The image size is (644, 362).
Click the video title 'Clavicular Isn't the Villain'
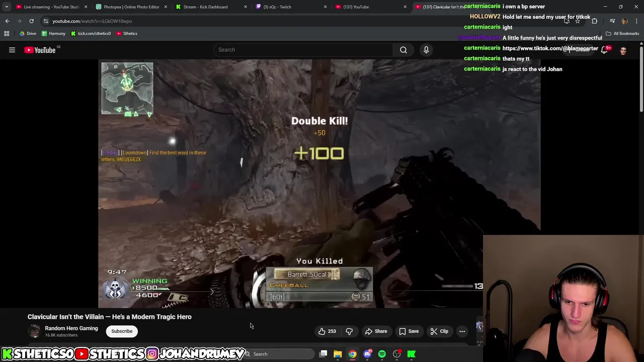110,317
